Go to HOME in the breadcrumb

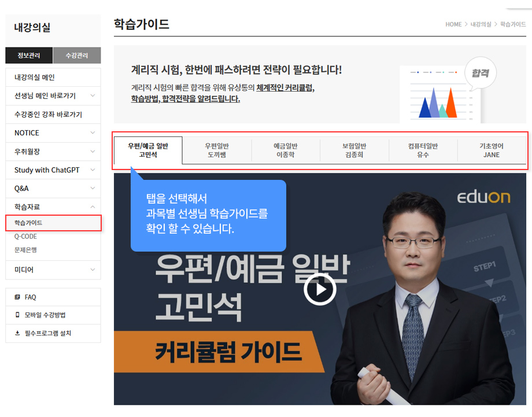[453, 24]
